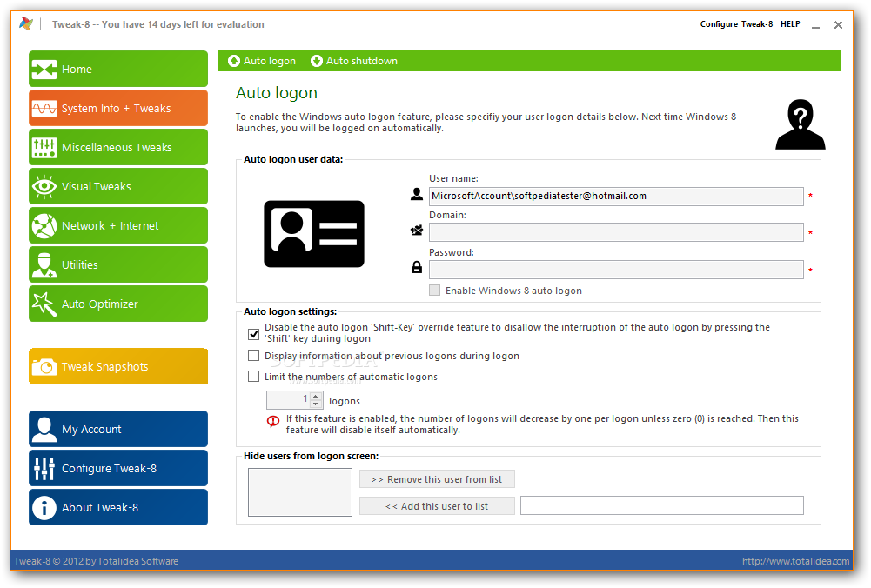This screenshot has width=871, height=588.
Task: Click the System Info + Tweaks waveform icon
Action: click(44, 108)
